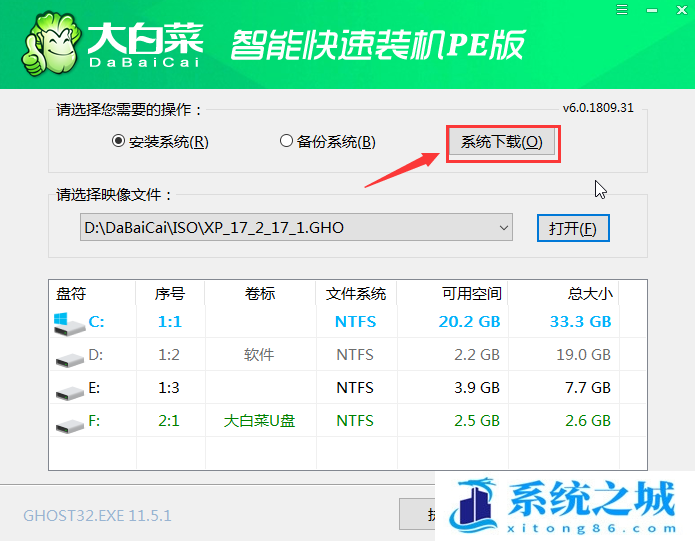Click the D: drive letter text
This screenshot has height=541, width=695.
pos(96,354)
